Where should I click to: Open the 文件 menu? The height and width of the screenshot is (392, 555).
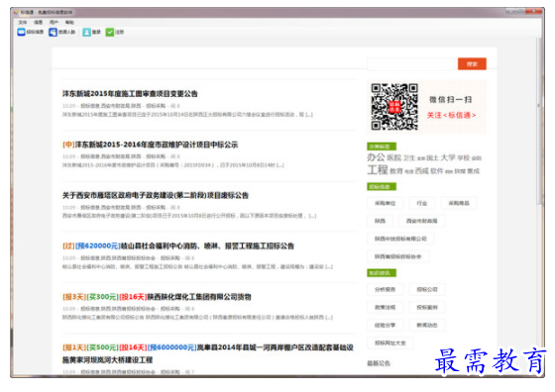click(x=22, y=22)
